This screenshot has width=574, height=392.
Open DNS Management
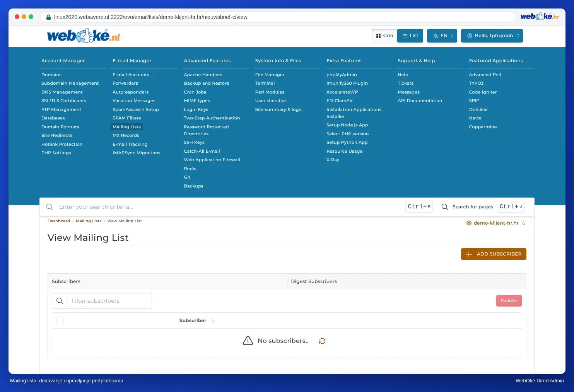(x=62, y=92)
